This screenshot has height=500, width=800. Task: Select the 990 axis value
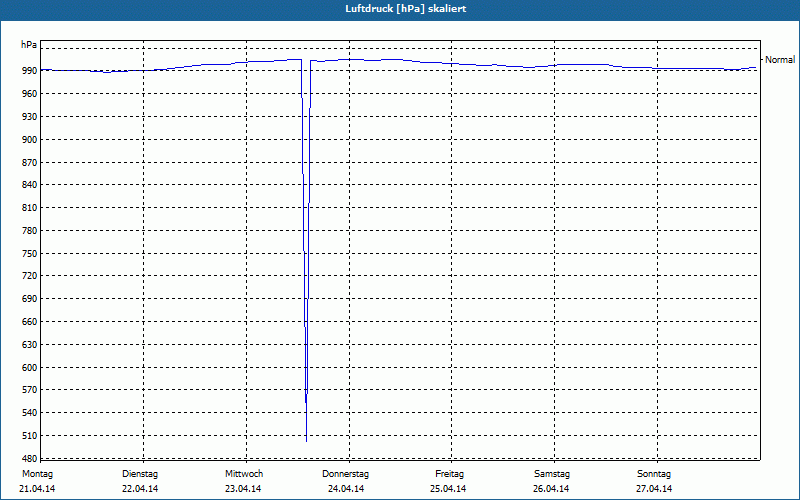point(29,71)
